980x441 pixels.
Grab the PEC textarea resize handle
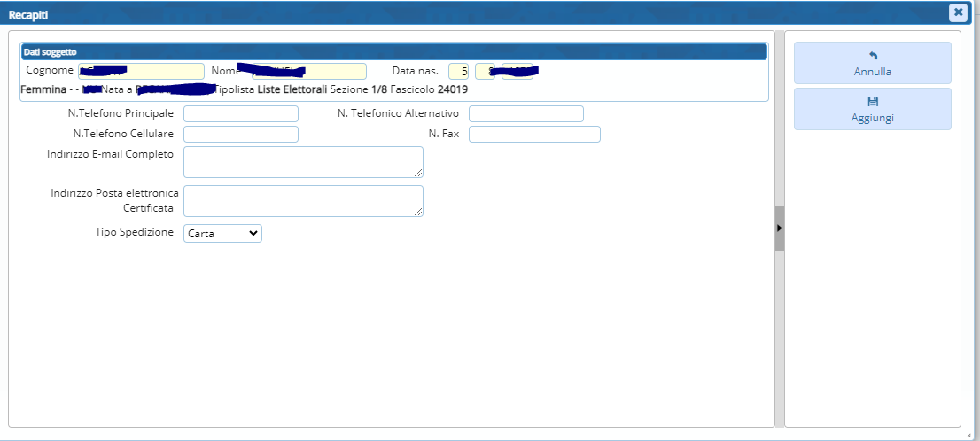point(419,213)
